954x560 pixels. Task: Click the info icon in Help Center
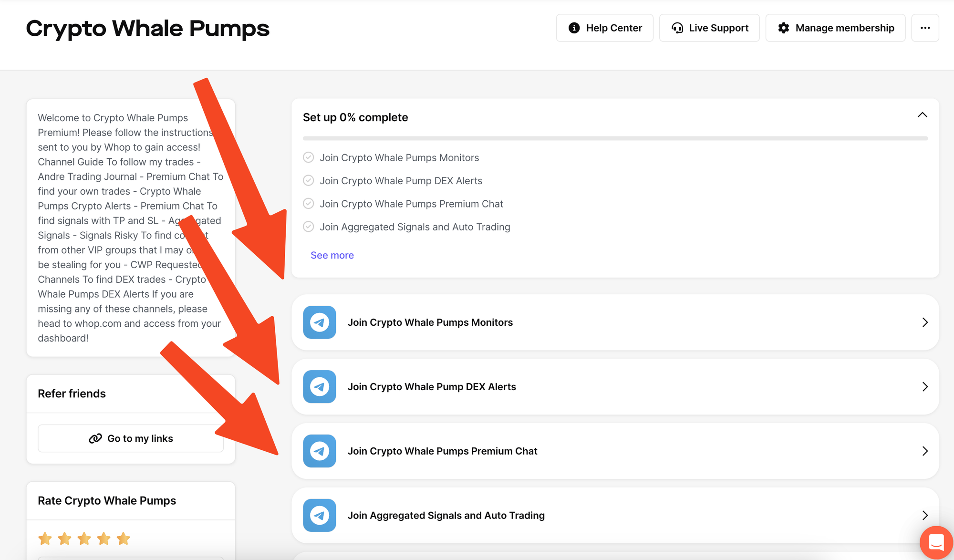(574, 28)
